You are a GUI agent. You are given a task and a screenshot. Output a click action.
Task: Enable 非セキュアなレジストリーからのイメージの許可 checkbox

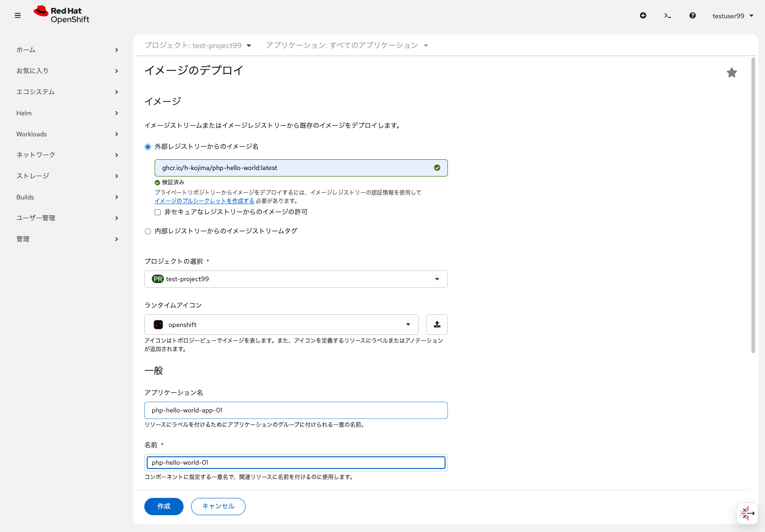click(x=157, y=212)
